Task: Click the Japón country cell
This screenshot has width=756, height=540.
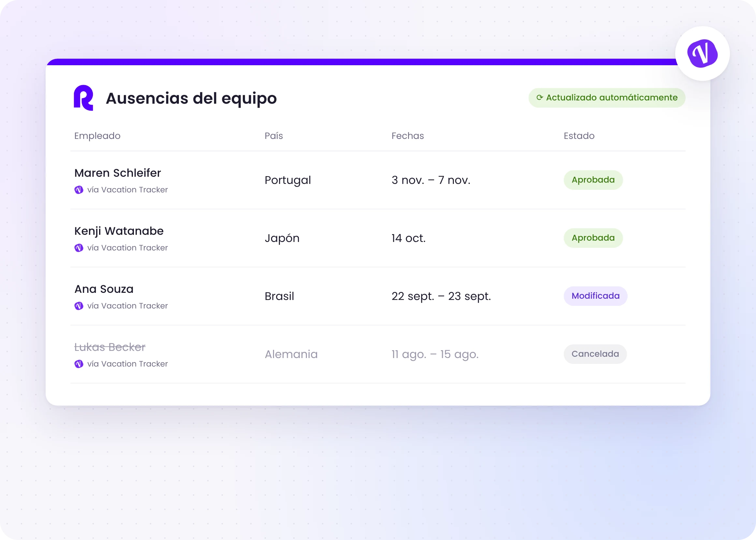Action: click(282, 238)
